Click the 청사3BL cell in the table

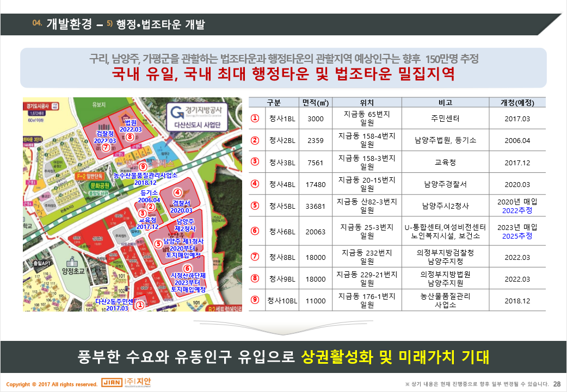[x=281, y=162]
